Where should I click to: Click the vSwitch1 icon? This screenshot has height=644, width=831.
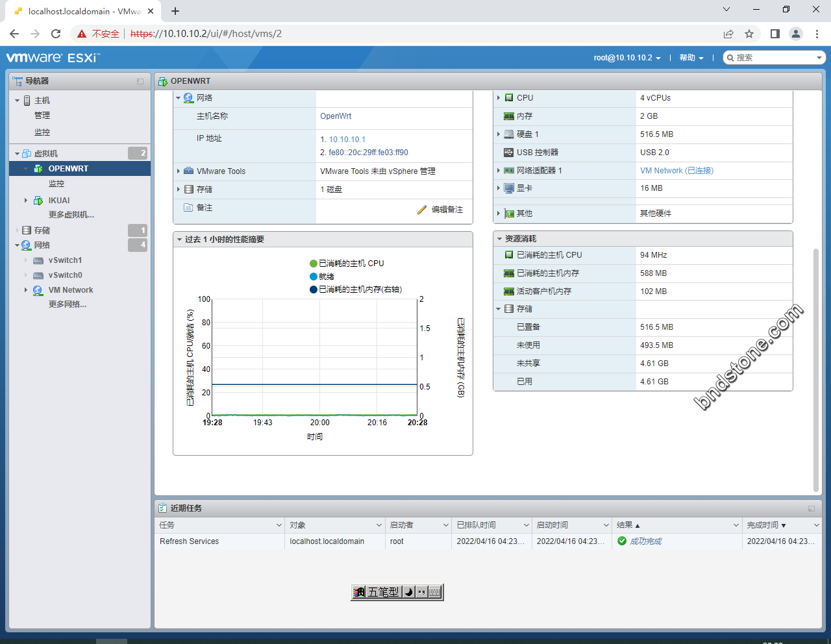pos(38,260)
